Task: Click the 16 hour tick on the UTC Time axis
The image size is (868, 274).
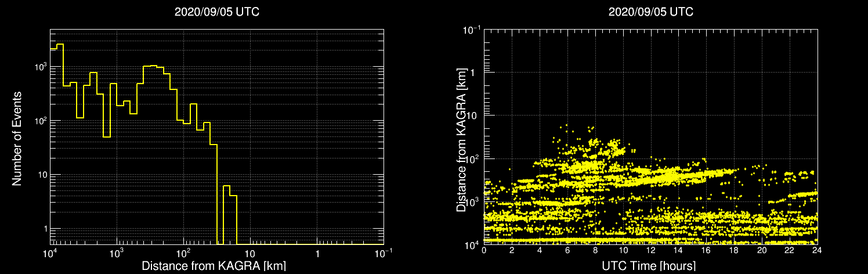Action: click(x=706, y=251)
